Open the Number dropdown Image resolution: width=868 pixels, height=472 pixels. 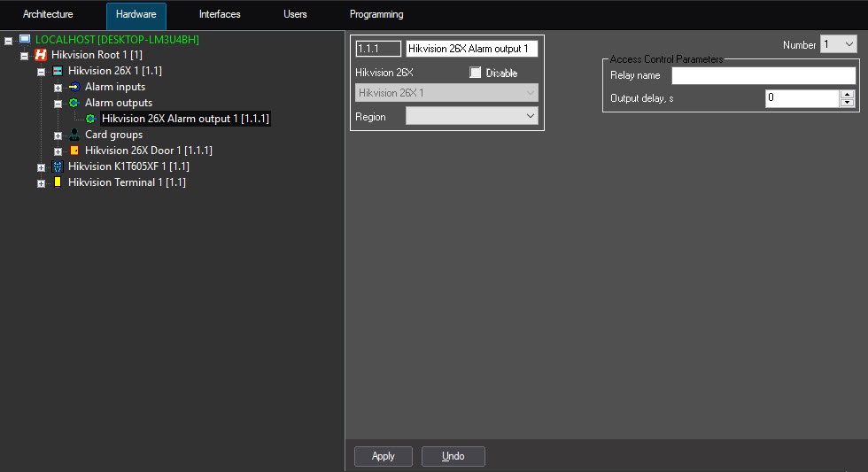click(838, 44)
